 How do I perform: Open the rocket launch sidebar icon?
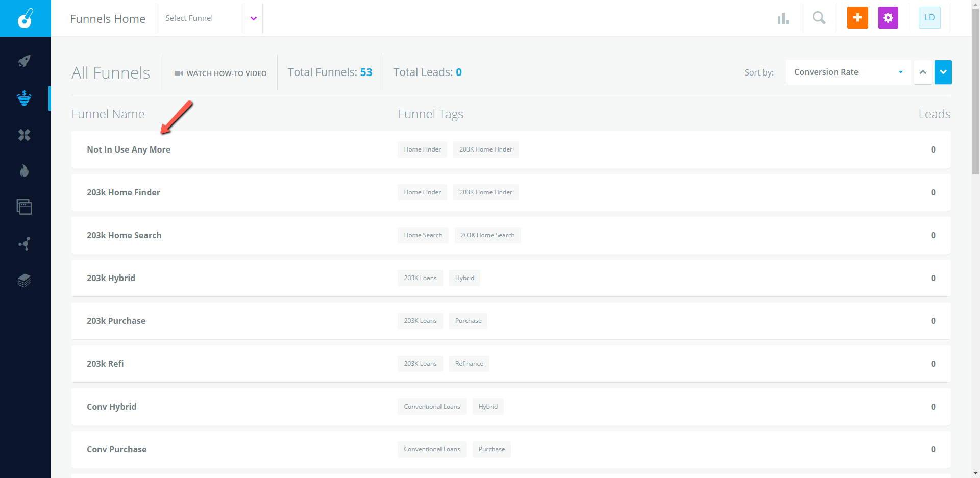click(24, 61)
